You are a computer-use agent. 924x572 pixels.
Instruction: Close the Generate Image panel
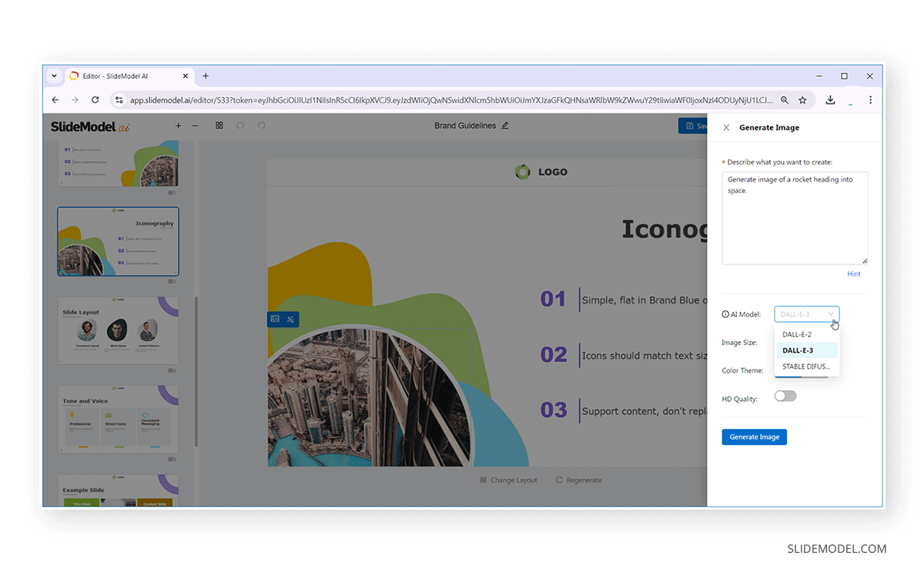(726, 128)
